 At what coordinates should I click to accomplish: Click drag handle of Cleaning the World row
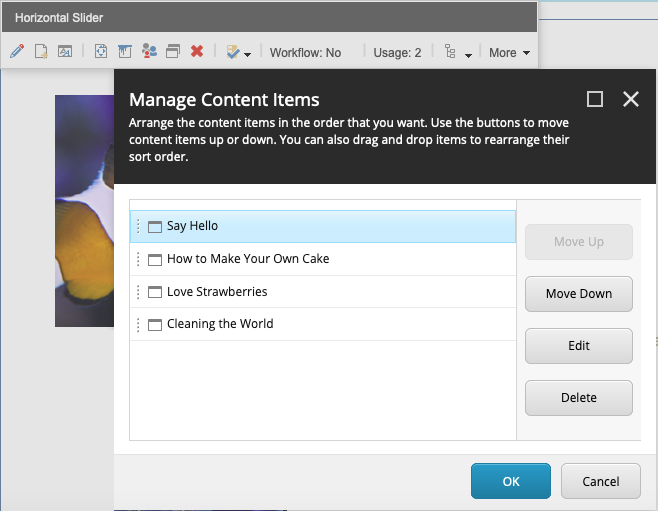click(x=138, y=325)
